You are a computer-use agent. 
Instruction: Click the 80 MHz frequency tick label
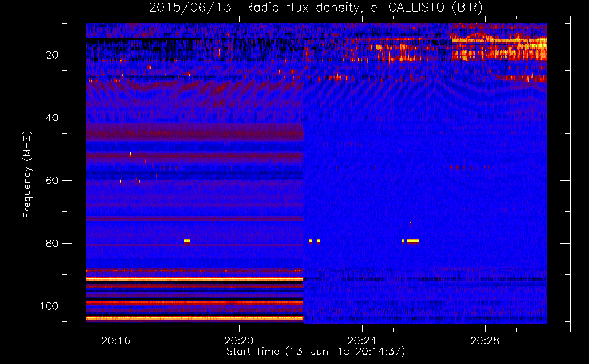coord(52,244)
